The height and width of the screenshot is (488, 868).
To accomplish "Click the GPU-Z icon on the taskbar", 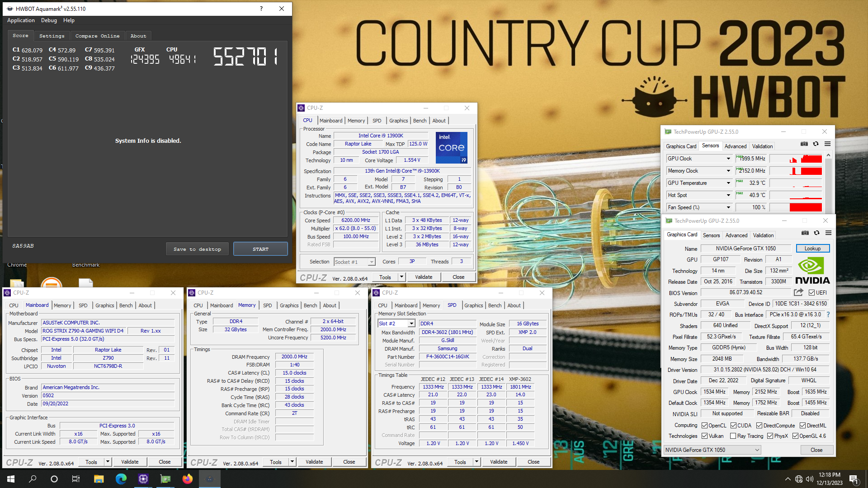I will (x=165, y=479).
